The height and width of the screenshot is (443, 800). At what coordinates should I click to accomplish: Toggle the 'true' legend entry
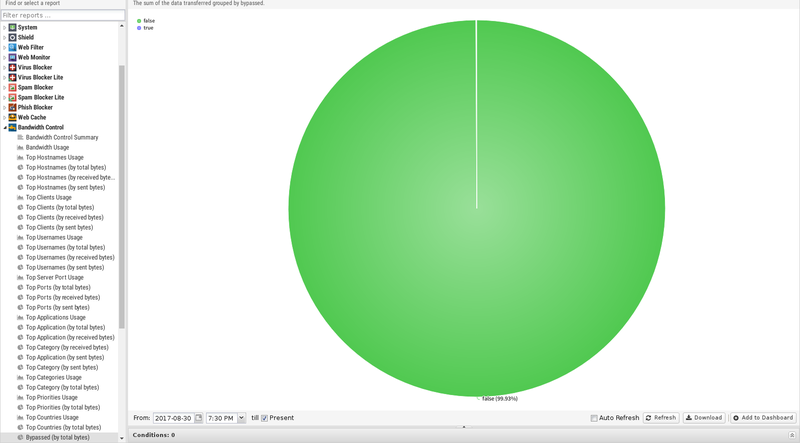coord(145,28)
